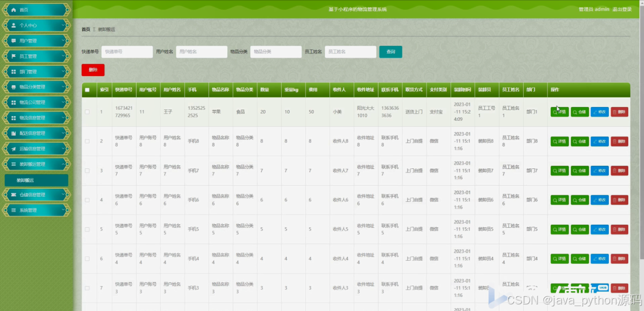Click 仓储 in the 部门6 row
The image size is (644, 311).
580,200
